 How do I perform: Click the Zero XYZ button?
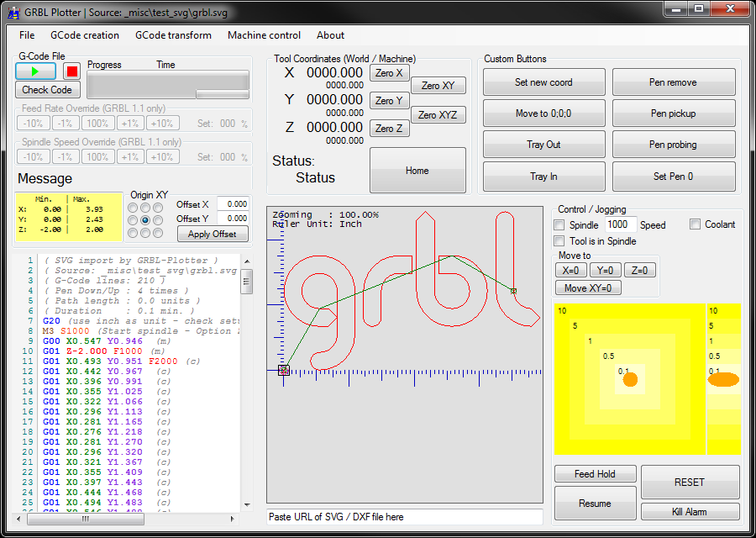pyautogui.click(x=438, y=114)
